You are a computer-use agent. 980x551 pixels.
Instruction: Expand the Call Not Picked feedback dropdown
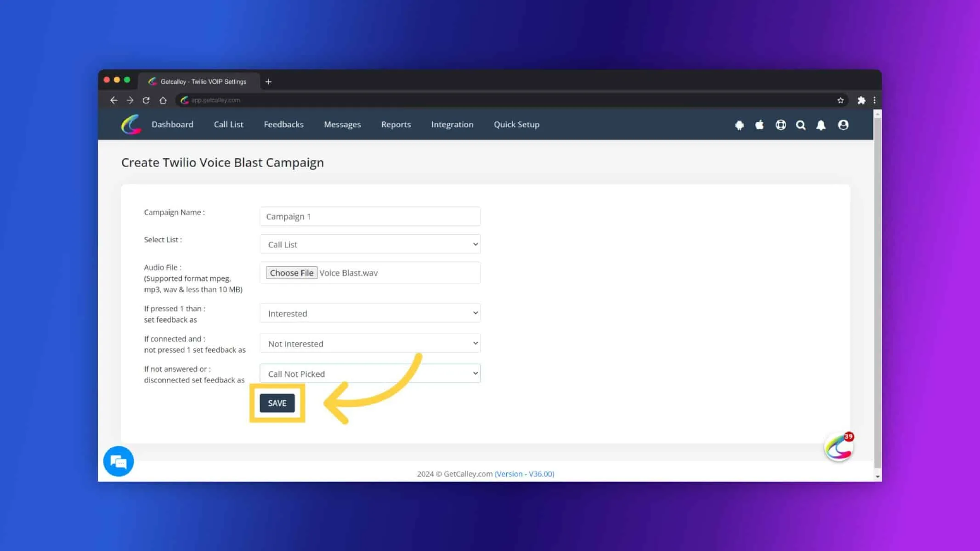370,374
